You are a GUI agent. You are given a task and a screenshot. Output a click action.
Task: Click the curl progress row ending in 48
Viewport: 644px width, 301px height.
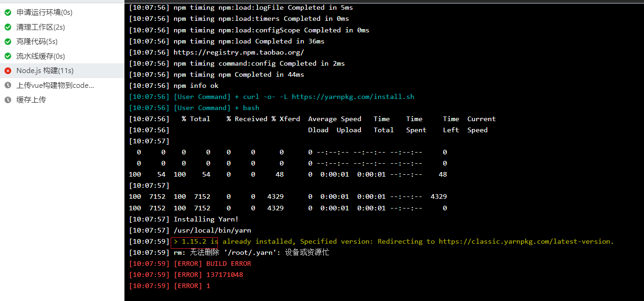288,174
